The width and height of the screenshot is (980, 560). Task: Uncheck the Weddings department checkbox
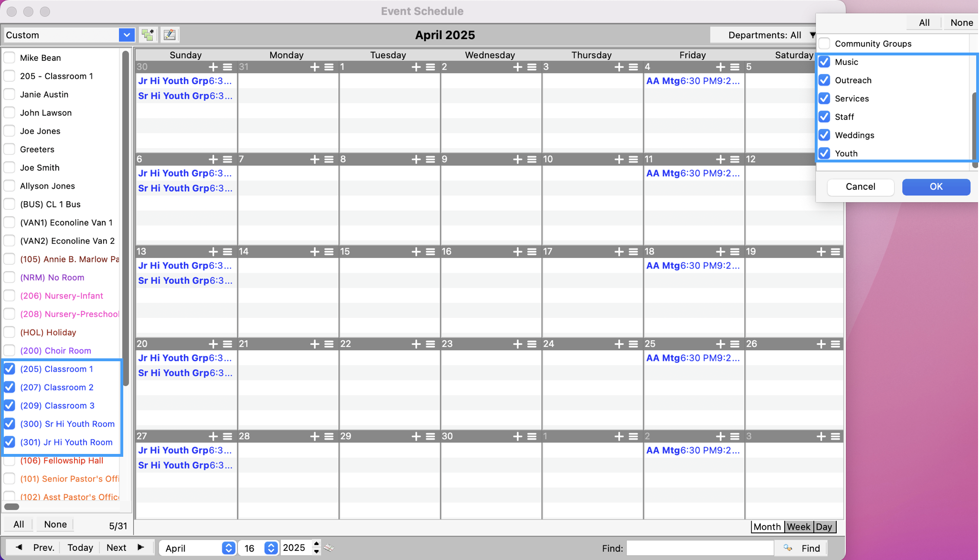click(824, 135)
